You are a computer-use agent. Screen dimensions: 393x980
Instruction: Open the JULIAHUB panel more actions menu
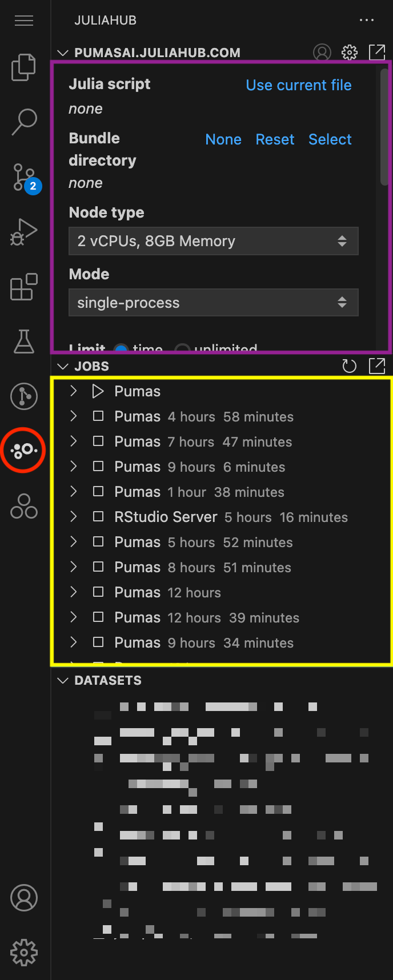(367, 20)
